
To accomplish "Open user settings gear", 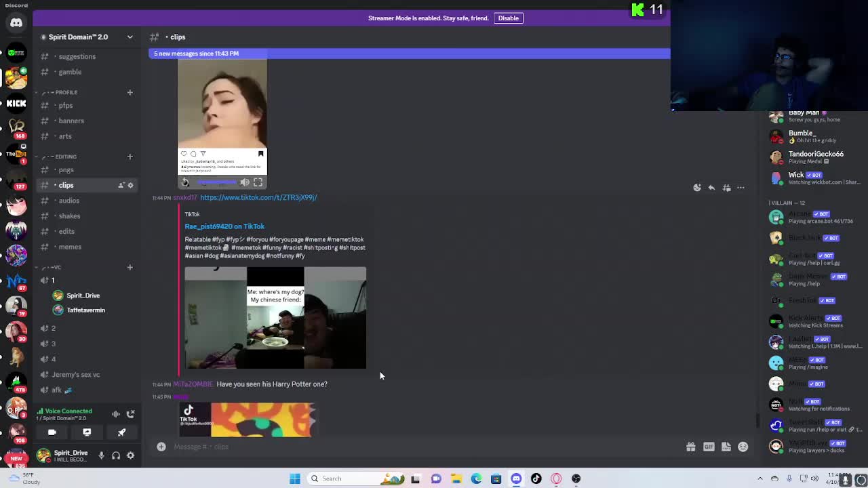I will point(131,455).
